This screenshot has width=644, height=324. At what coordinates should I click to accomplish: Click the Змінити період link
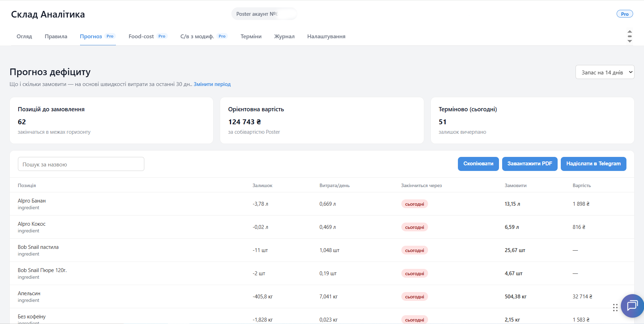tap(212, 84)
